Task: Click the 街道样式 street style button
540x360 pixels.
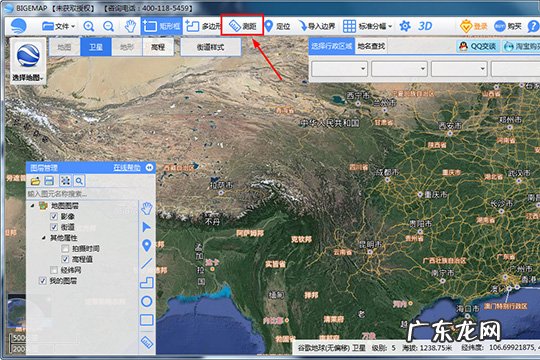Action: click(x=210, y=47)
